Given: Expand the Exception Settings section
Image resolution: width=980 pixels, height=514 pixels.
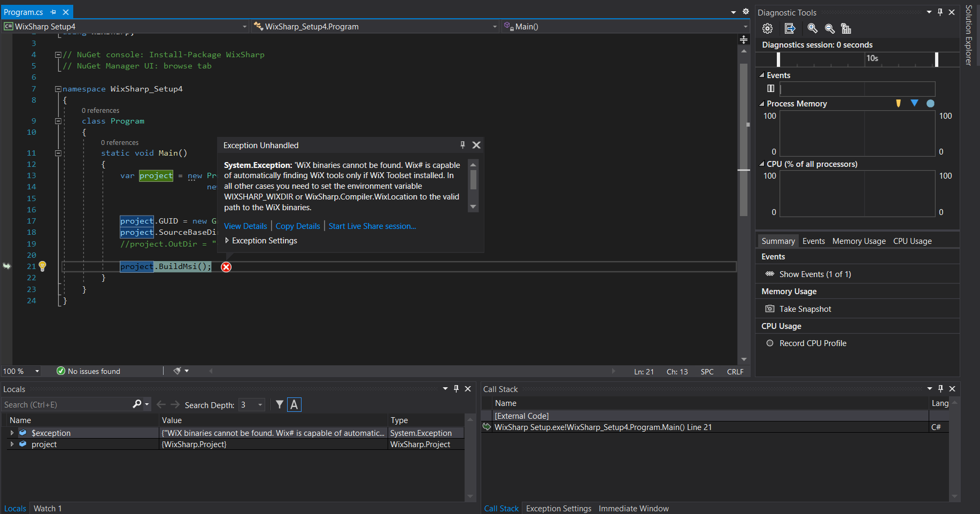Looking at the screenshot, I should tap(227, 241).
